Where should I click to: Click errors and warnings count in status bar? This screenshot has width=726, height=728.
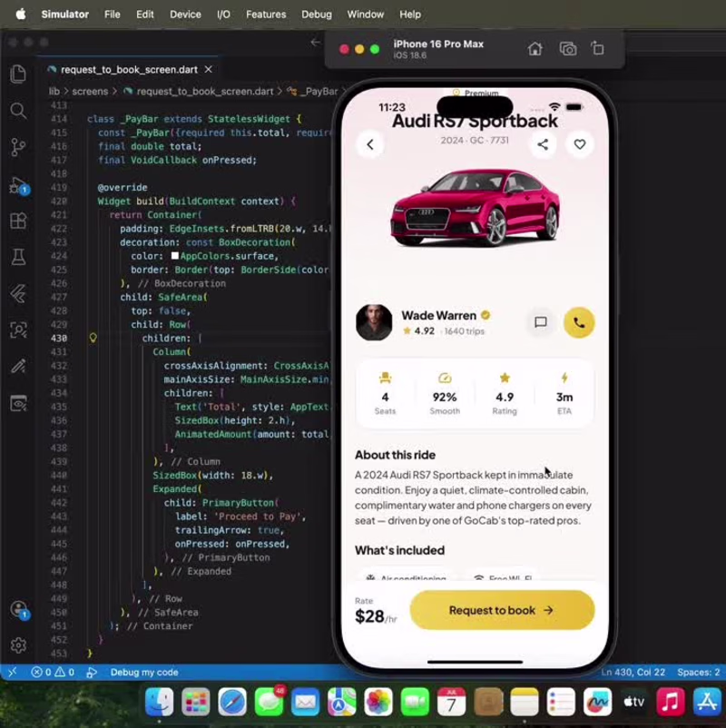click(53, 673)
